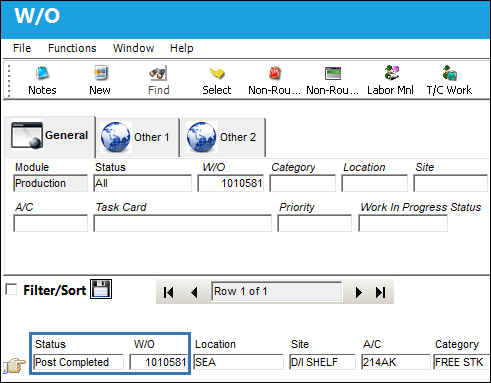Open the File menu
This screenshot has height=383, width=491.
22,48
